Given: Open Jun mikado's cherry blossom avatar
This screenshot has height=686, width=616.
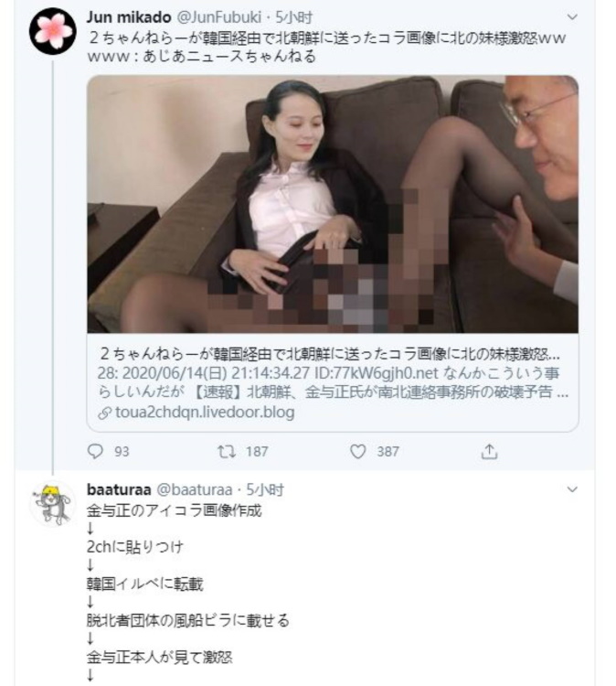Looking at the screenshot, I should coord(53,31).
